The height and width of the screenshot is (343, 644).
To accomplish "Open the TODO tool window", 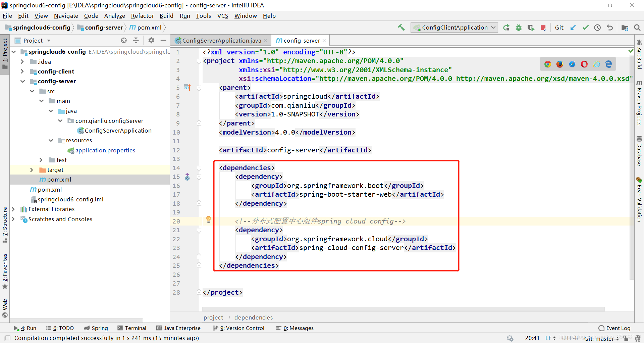I will coord(60,328).
